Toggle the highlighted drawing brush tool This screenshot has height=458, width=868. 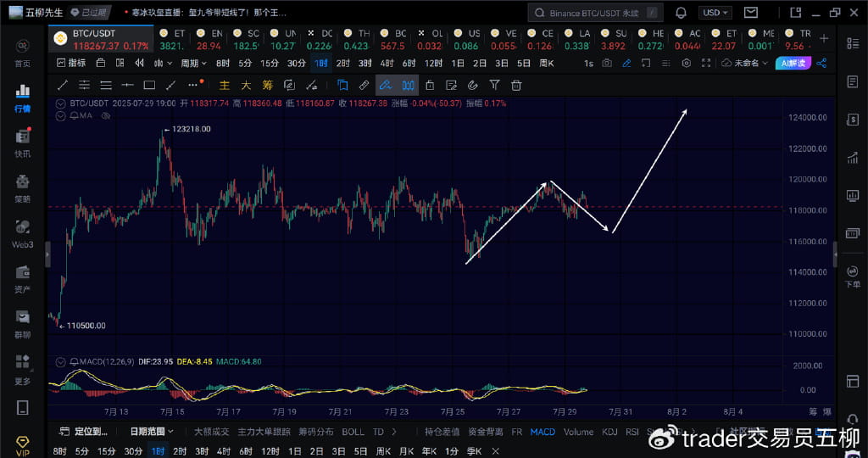(386, 85)
